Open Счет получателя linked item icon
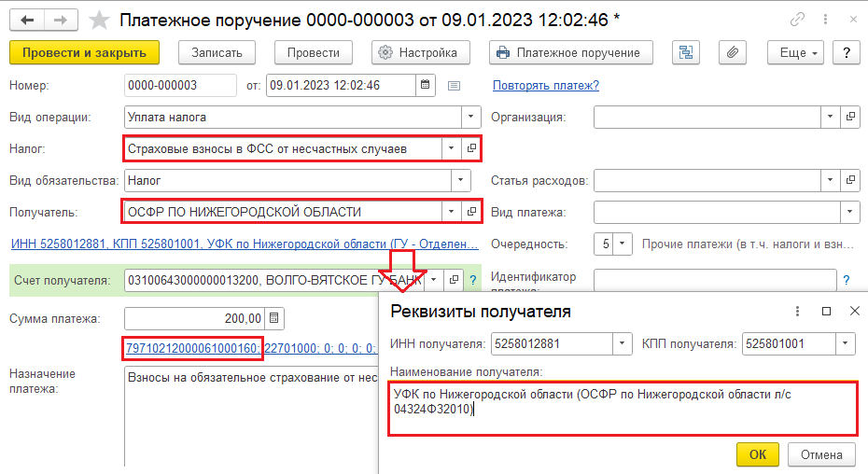 454,280
